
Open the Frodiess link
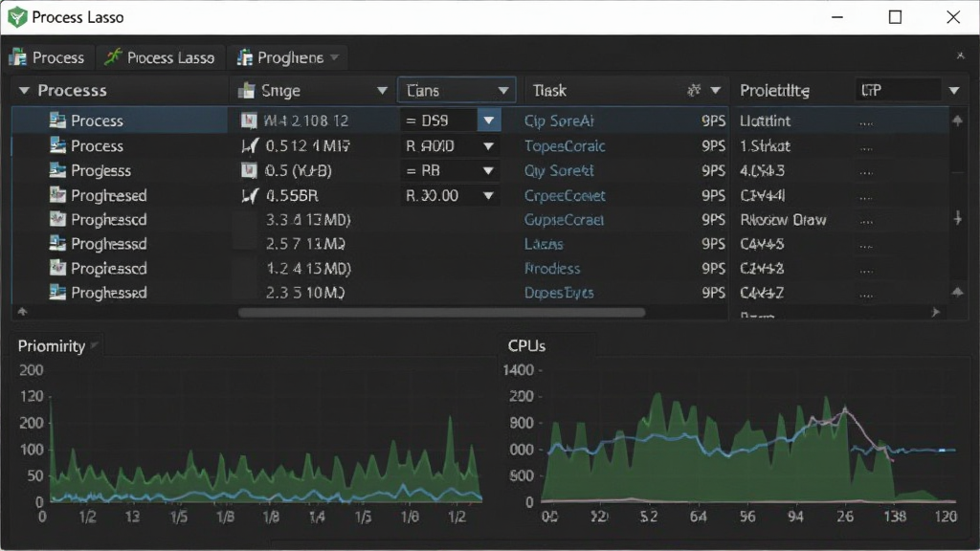click(x=552, y=268)
